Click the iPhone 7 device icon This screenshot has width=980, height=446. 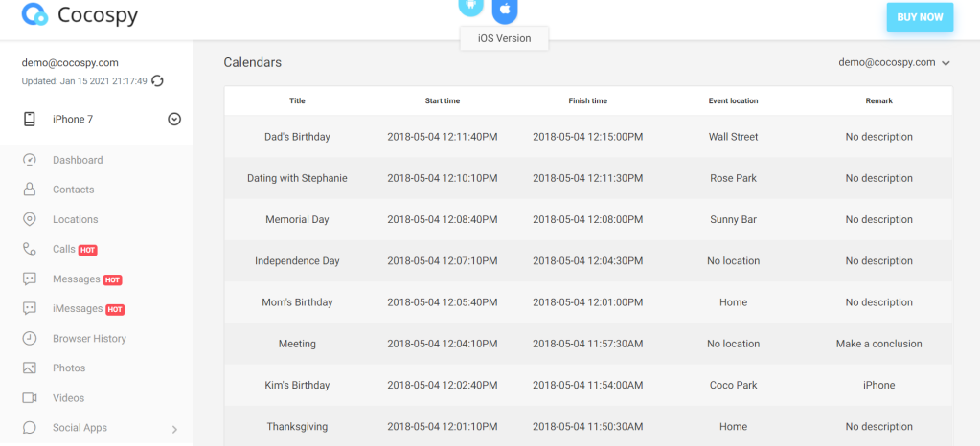[x=30, y=120]
